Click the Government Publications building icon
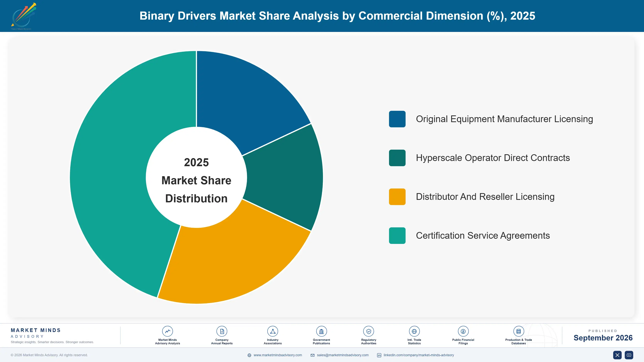Viewport: 644px width, 362px height. [321, 331]
